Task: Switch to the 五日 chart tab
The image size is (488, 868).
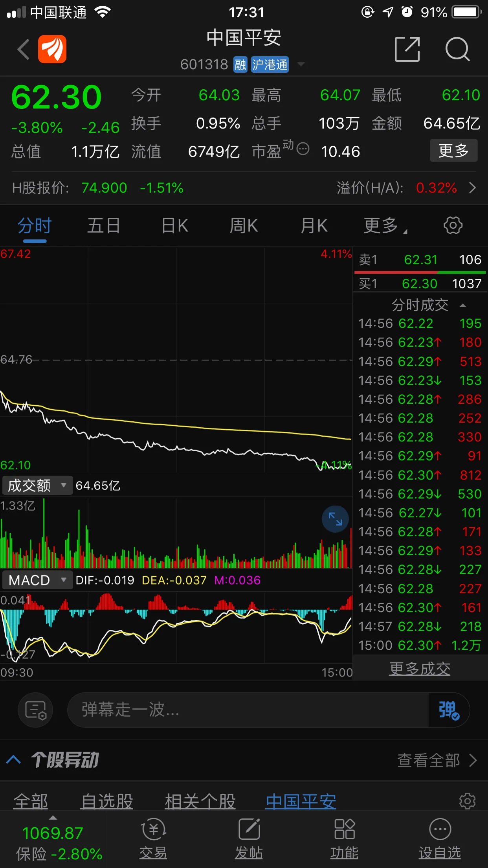Action: 104,226
